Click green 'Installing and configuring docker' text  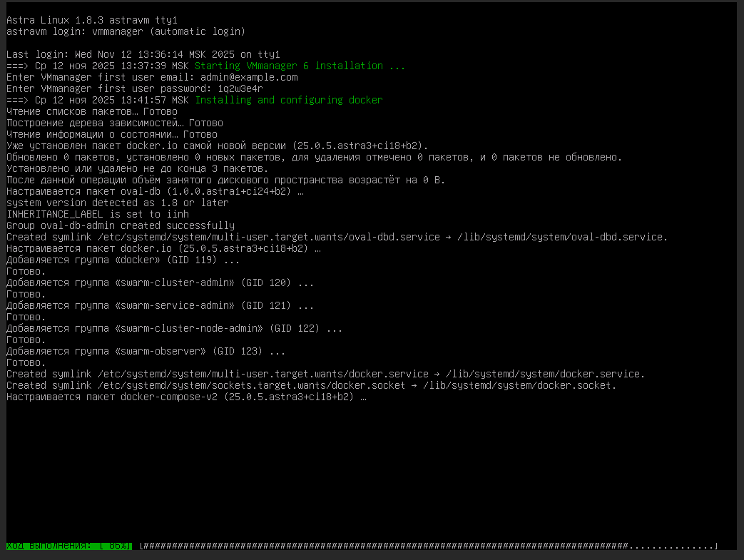pos(288,100)
